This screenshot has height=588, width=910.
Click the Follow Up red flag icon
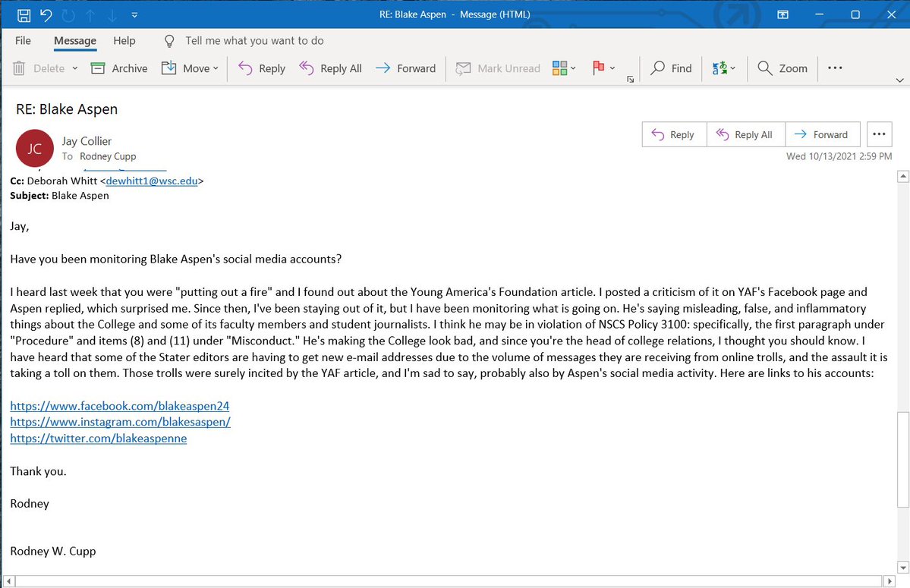[598, 68]
